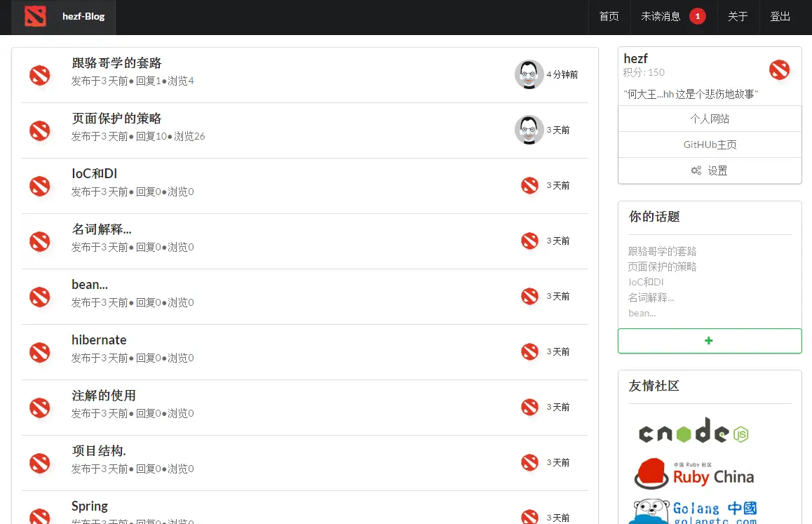Click small avatar at right of IoC和DI row
Viewport: 812px width, 524px height.
pyautogui.click(x=530, y=185)
